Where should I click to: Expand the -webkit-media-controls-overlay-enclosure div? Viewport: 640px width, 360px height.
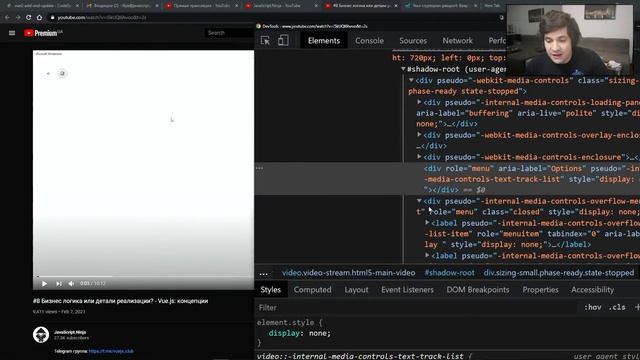(x=419, y=134)
